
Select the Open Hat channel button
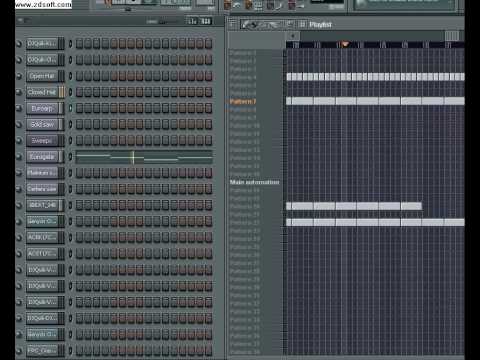click(x=42, y=76)
